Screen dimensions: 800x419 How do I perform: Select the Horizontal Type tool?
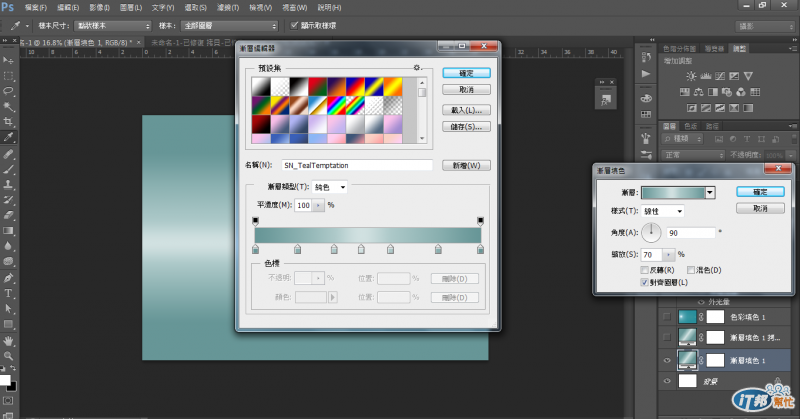[8, 293]
